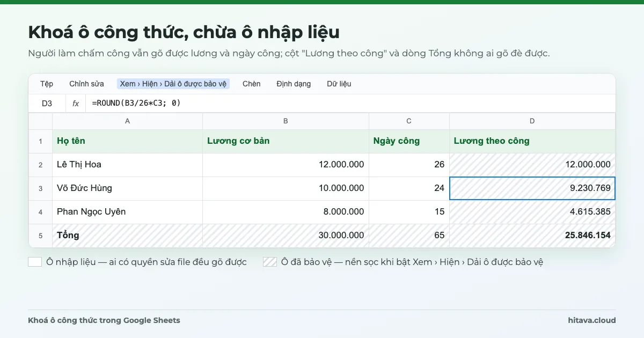644x338 pixels.
Task: Select the protected cell 12.000.000 in column D
Action: coord(532,165)
